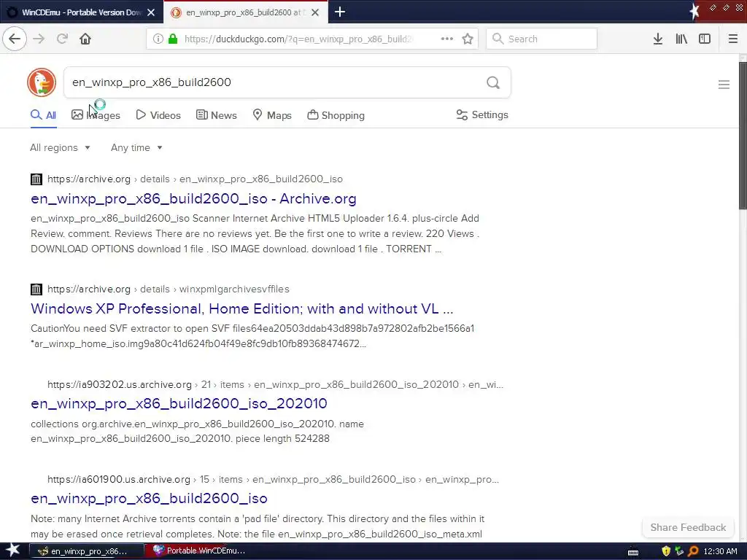
Task: Click the winxpmlgarchivesvffiles URL breadcrumb
Action: tap(234, 289)
